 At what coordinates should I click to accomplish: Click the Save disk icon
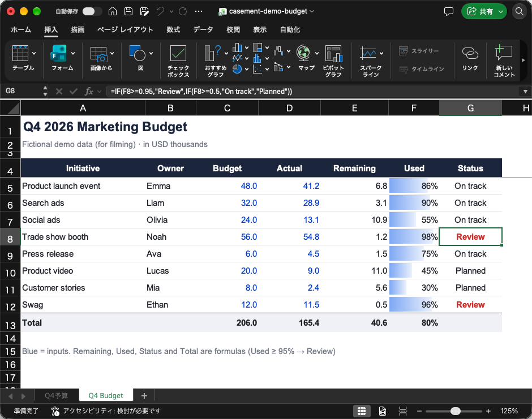[128, 11]
